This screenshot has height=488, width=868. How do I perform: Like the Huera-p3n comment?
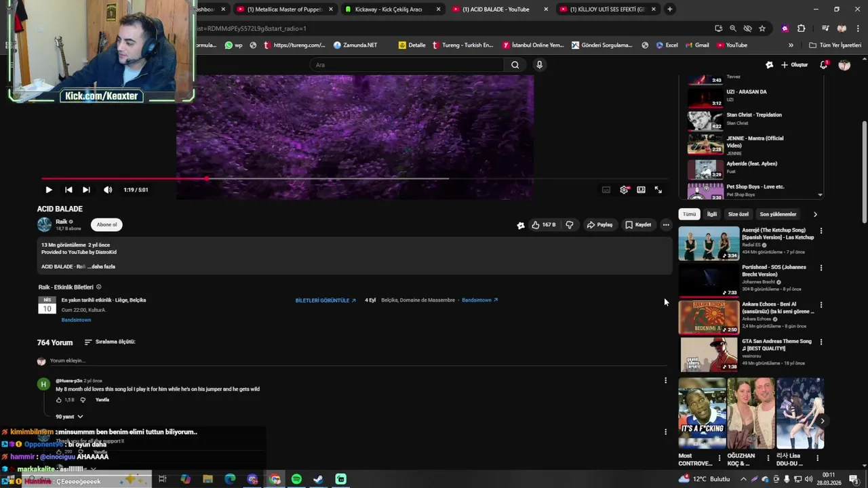click(59, 400)
